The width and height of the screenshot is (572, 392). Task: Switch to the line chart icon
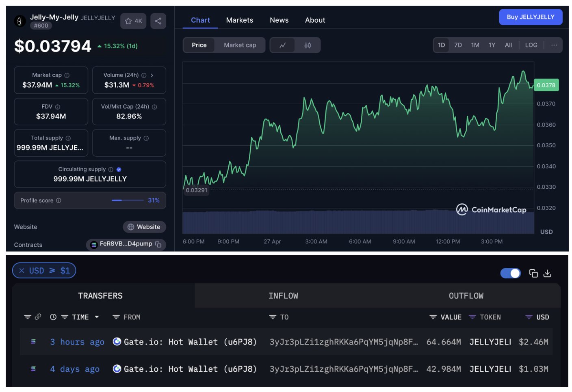(x=283, y=45)
